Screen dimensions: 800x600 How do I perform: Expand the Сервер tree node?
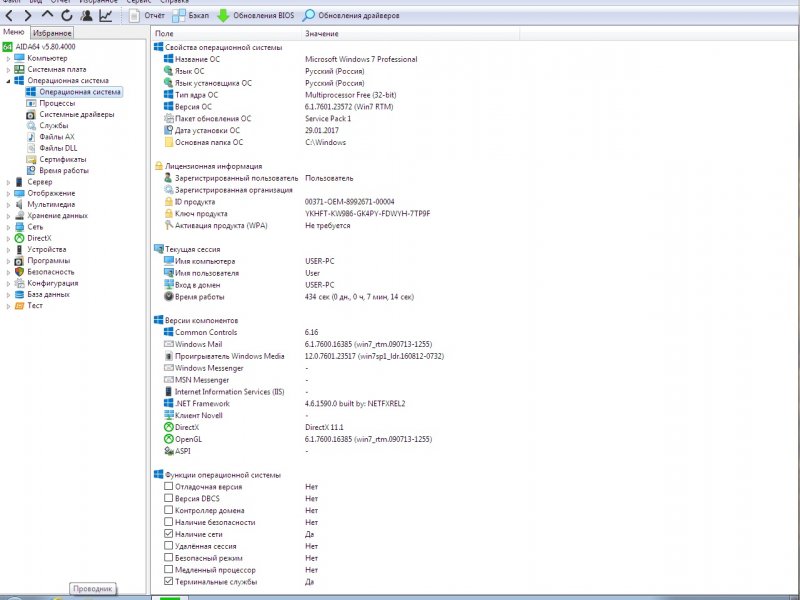(8, 182)
